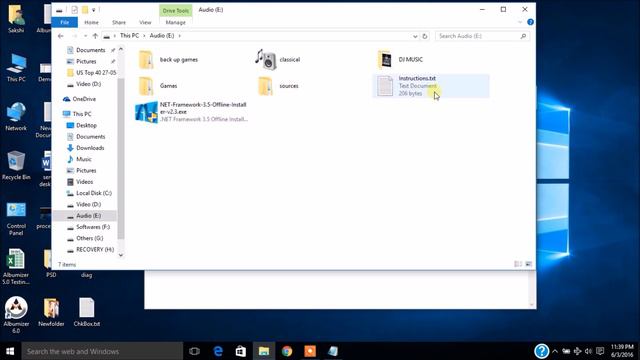640x360 pixels.
Task: Open the Network desktop icon
Action: [16, 116]
